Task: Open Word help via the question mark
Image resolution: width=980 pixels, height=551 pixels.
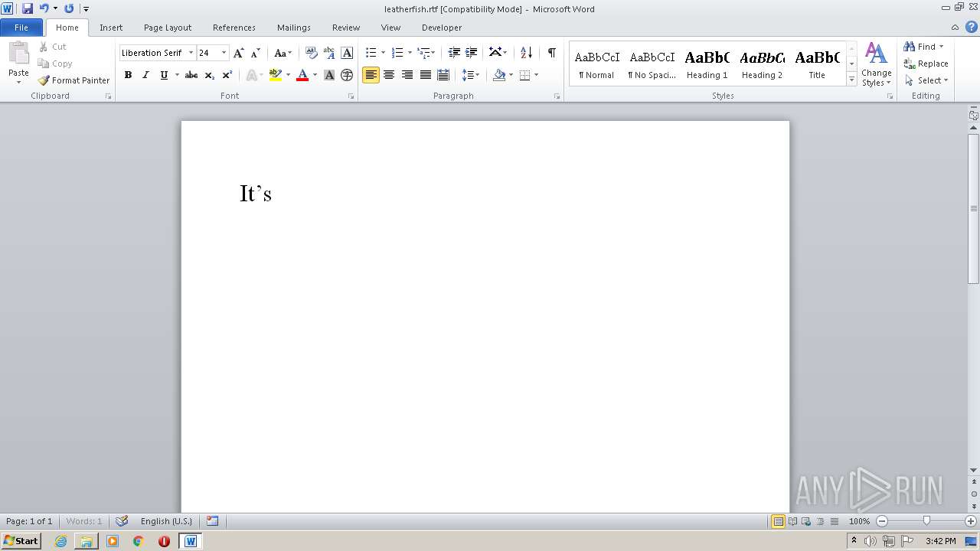Action: (x=972, y=27)
